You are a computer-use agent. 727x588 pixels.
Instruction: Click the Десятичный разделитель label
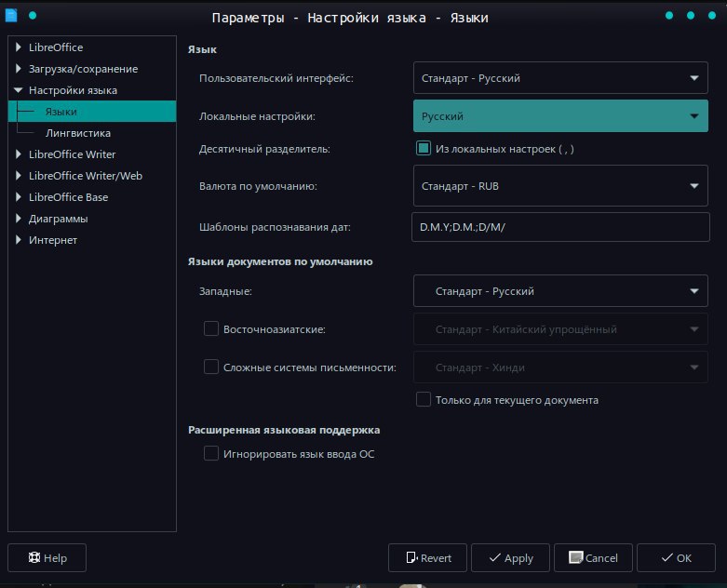coord(264,149)
